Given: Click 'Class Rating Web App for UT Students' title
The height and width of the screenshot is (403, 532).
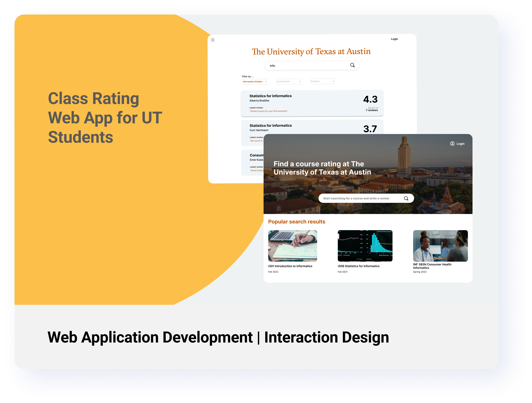Looking at the screenshot, I should coord(105,118).
